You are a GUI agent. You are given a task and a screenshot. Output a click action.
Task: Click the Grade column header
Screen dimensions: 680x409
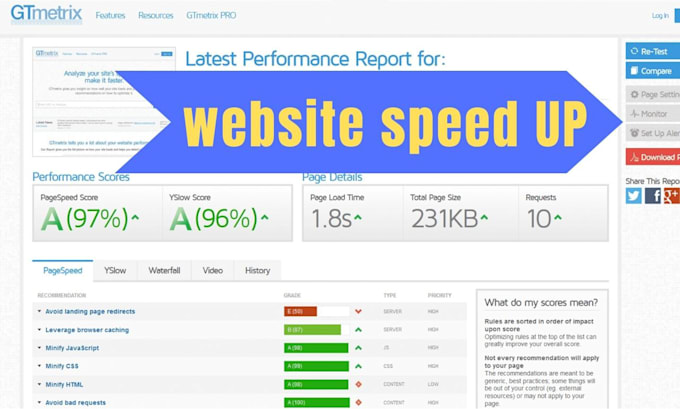[x=292, y=295]
